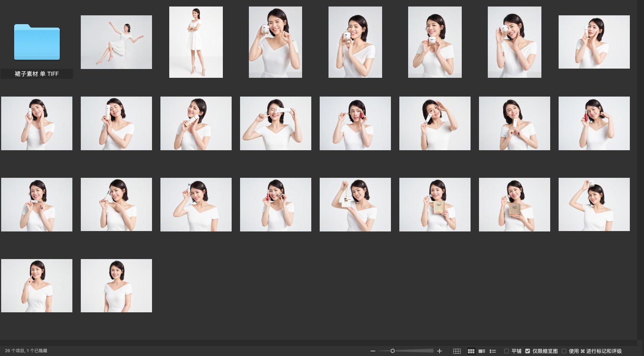The image size is (644, 356).
Task: Click the 裙子素材 单 TIFF folder name label
Action: [37, 74]
